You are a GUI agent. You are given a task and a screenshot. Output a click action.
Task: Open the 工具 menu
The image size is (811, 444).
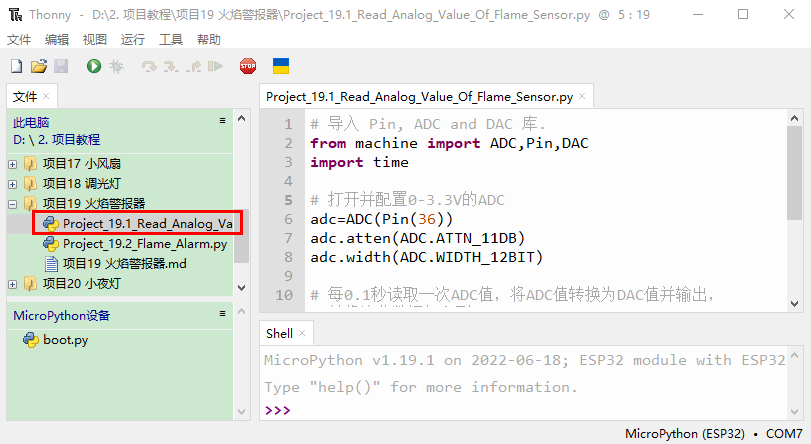click(x=171, y=39)
